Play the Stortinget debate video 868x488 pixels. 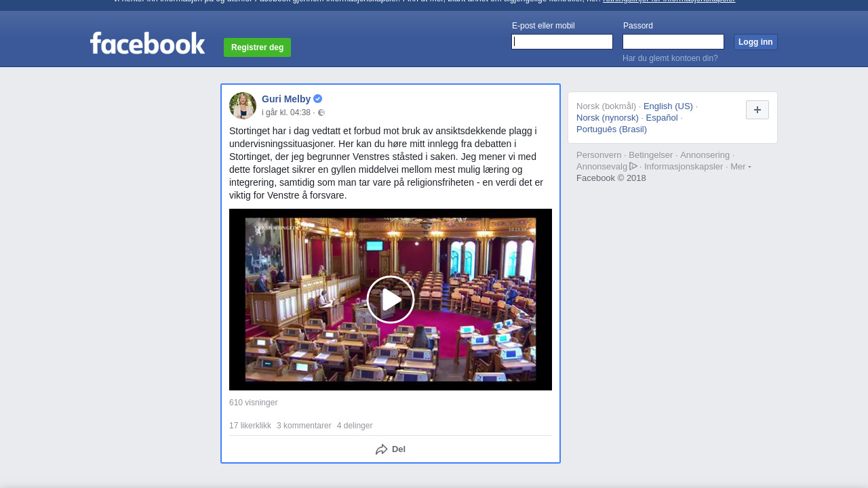pos(391,300)
